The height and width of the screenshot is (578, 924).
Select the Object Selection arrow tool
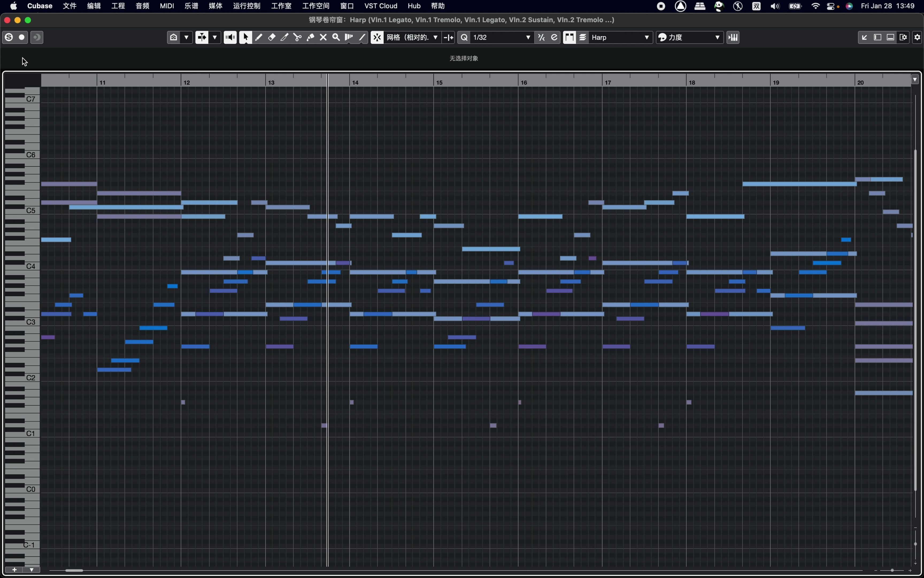click(x=245, y=37)
